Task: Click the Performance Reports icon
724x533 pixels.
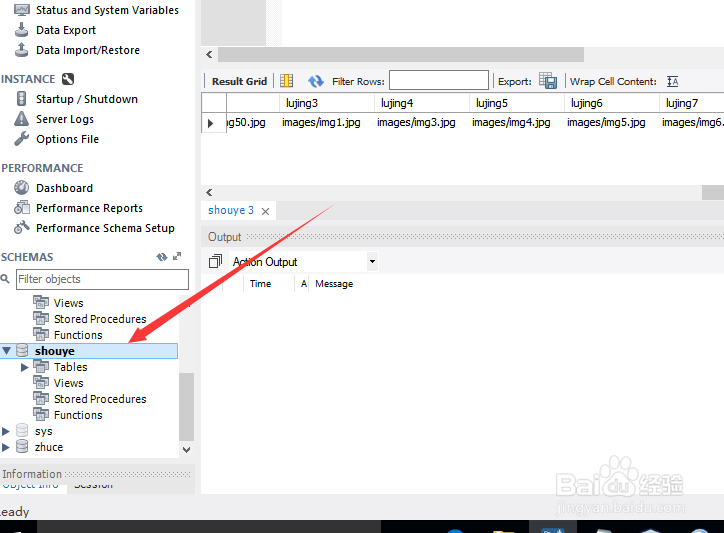Action: (21, 208)
